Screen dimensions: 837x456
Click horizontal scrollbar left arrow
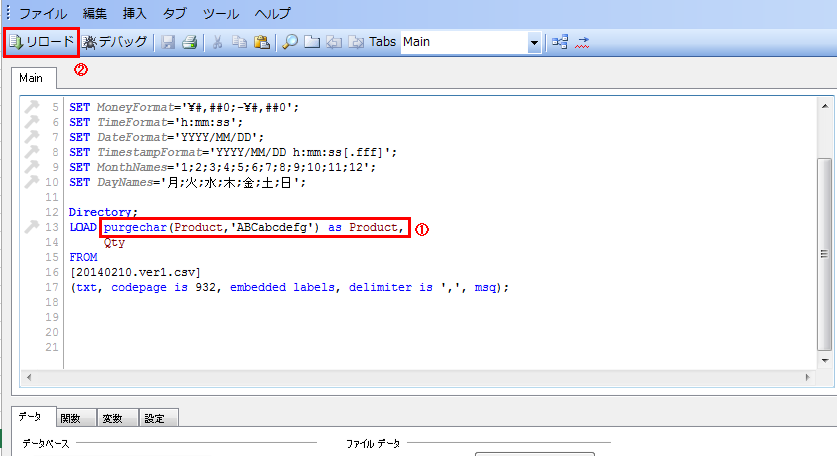(x=29, y=377)
